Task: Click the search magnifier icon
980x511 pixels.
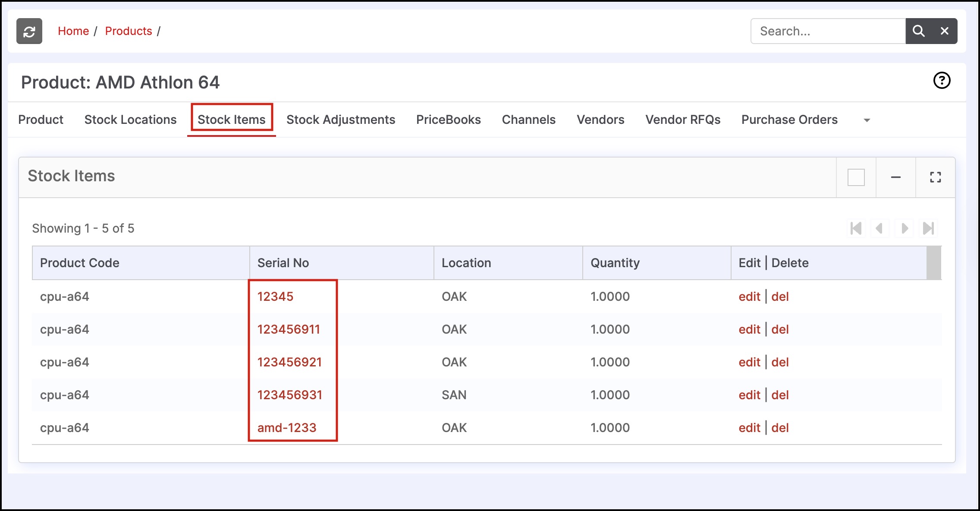Action: point(918,31)
